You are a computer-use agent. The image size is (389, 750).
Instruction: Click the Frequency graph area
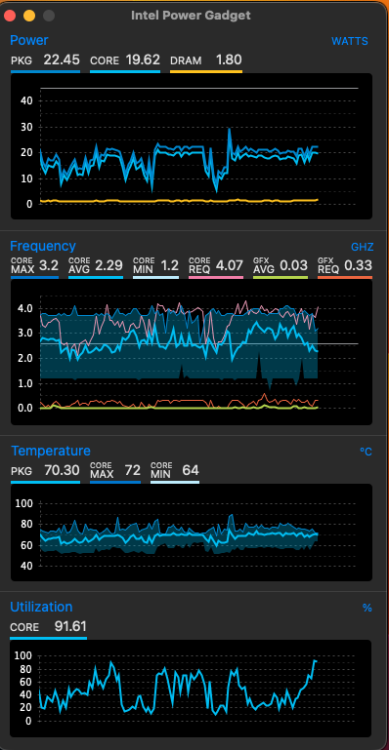pos(191,352)
